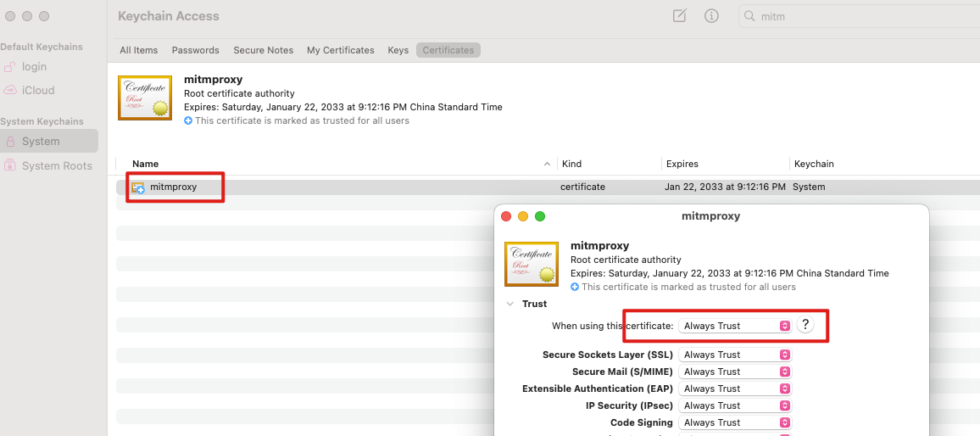
Task: Collapse the Trust section disclosure chevron
Action: (510, 304)
